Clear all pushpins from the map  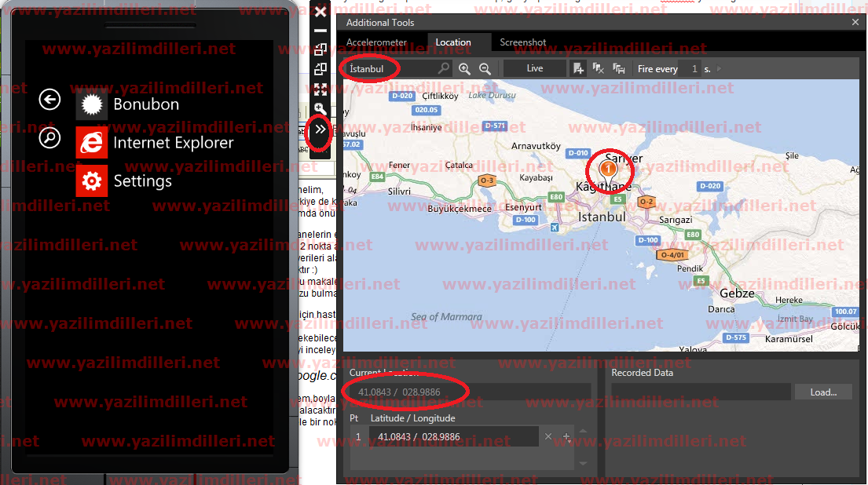pyautogui.click(x=599, y=68)
